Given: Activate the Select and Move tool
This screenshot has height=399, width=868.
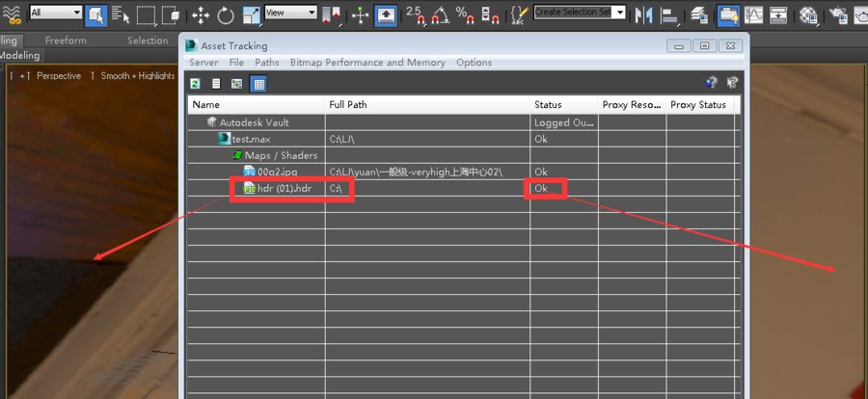Looking at the screenshot, I should point(201,15).
